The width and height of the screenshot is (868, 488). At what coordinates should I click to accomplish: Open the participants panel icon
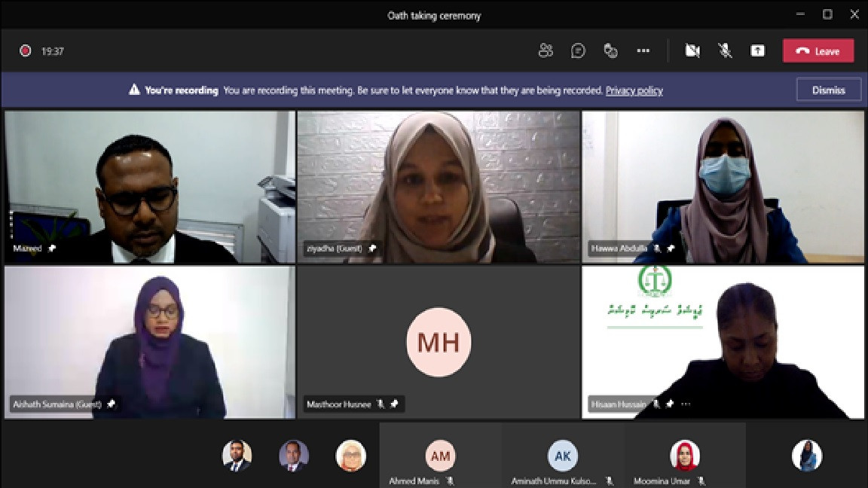coord(546,51)
